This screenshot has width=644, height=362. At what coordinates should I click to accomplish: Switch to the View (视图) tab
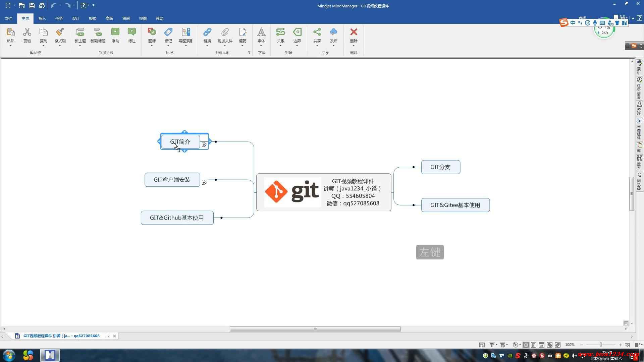(143, 18)
